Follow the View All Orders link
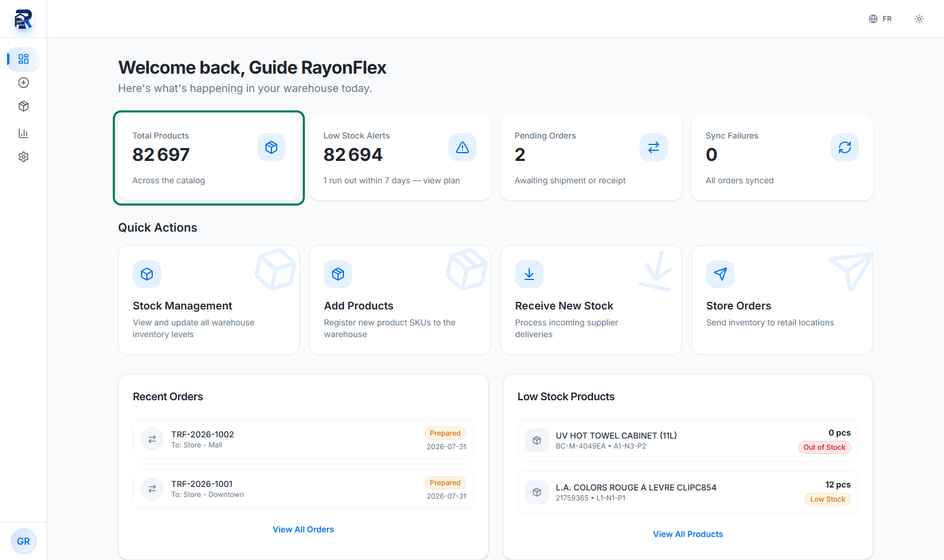Viewport: 944px width, 560px height. [303, 529]
